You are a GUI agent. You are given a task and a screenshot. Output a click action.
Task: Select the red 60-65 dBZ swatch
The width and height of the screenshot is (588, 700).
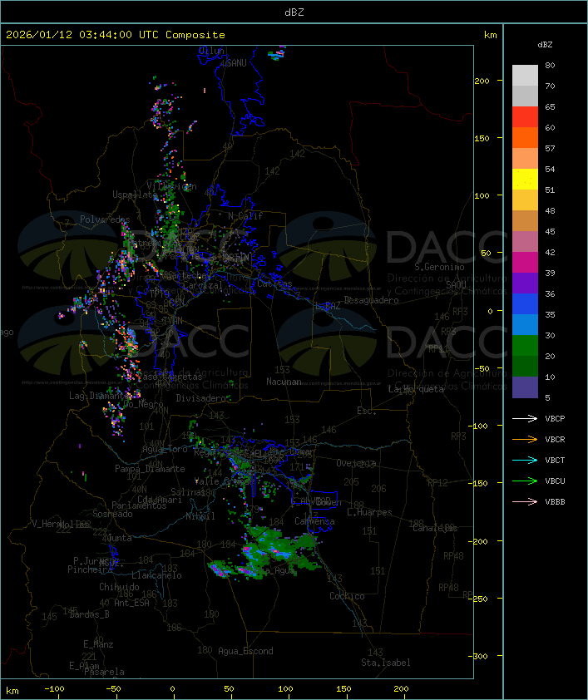[x=525, y=117]
